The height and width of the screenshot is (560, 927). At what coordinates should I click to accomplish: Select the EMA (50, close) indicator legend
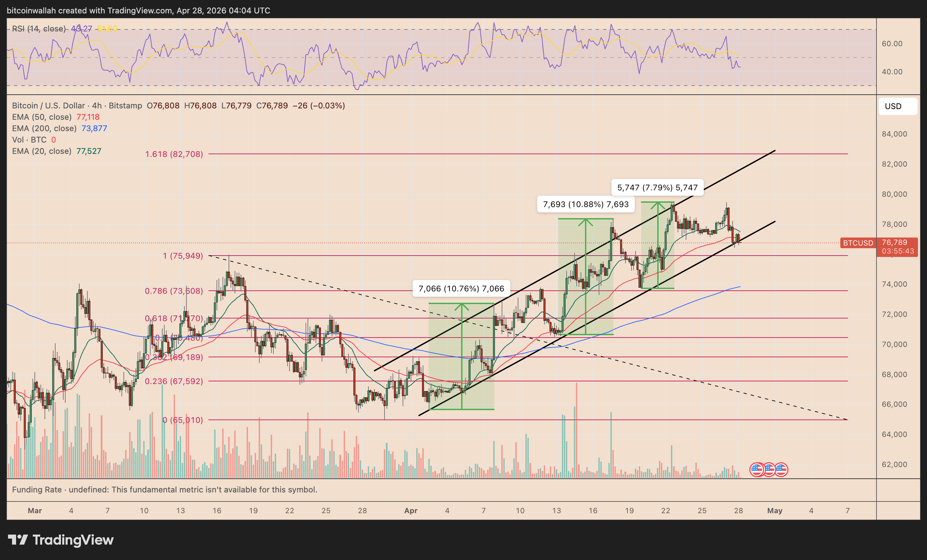(42, 117)
